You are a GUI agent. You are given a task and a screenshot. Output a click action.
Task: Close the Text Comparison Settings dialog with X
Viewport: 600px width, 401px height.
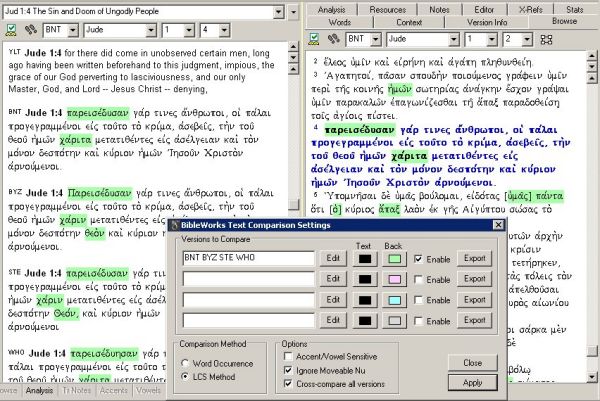pos(498,225)
